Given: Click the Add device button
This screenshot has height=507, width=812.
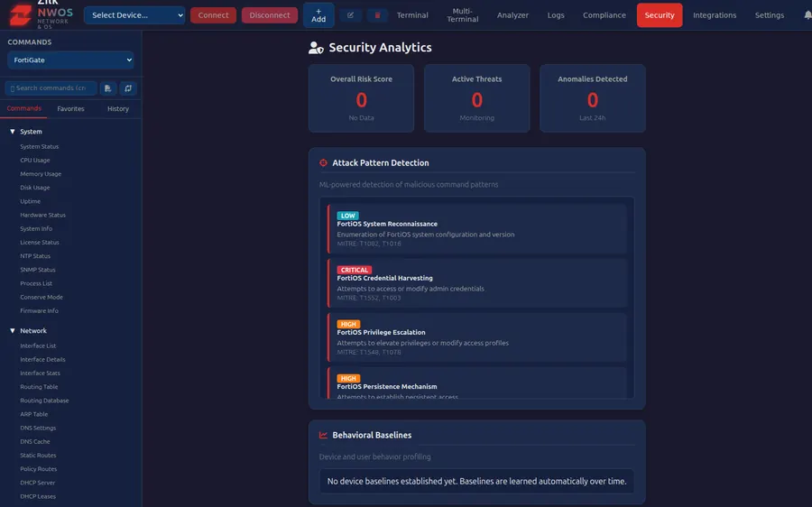Looking at the screenshot, I should tap(318, 15).
